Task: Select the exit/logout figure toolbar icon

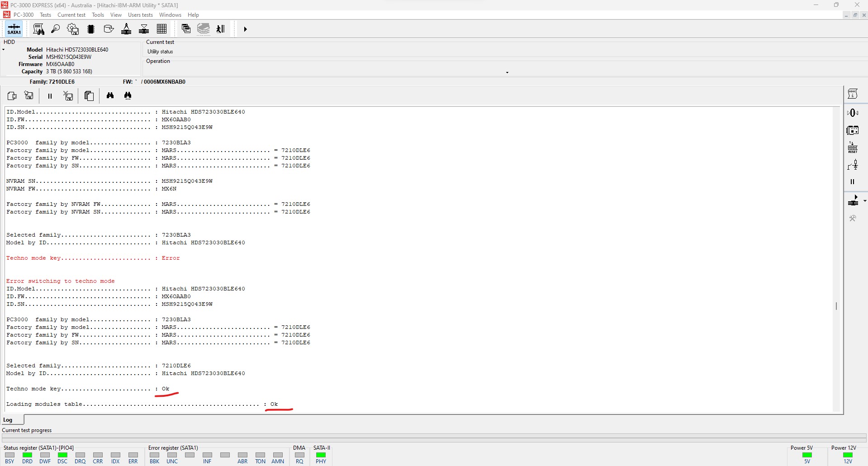Action: click(221, 29)
